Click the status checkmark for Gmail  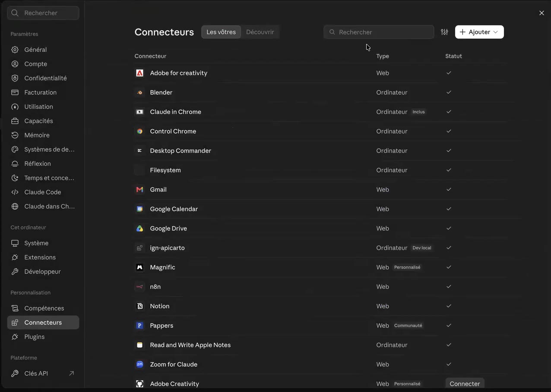pyautogui.click(x=449, y=190)
